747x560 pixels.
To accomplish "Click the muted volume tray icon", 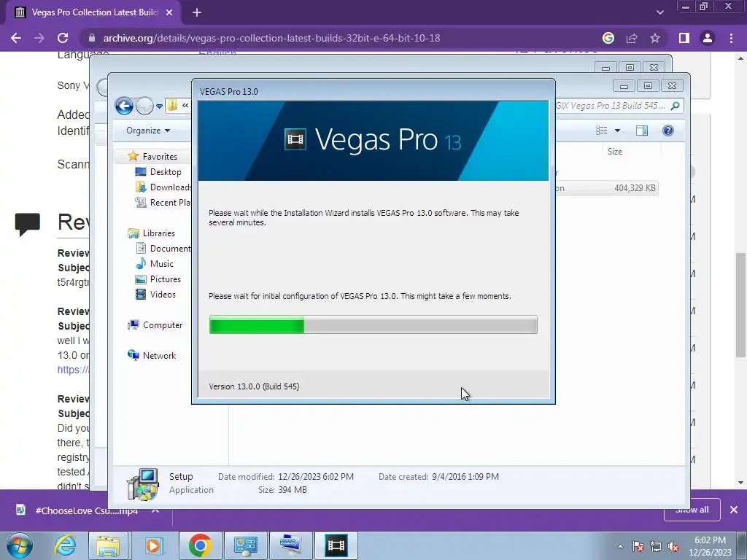I will [673, 546].
